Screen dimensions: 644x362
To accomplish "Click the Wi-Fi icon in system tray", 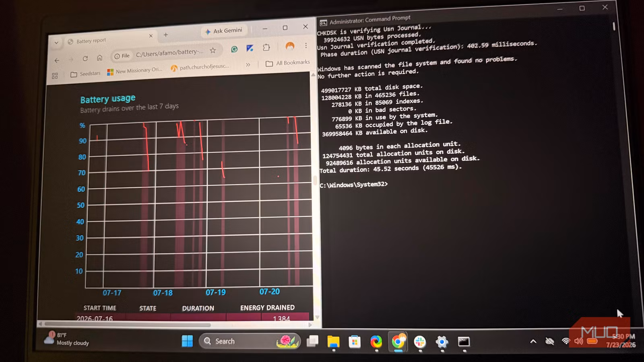I will coord(566,341).
